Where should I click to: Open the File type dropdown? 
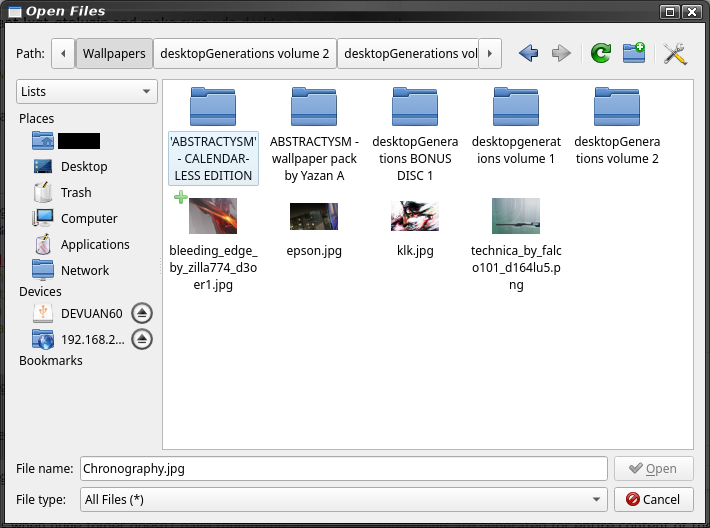coord(344,499)
